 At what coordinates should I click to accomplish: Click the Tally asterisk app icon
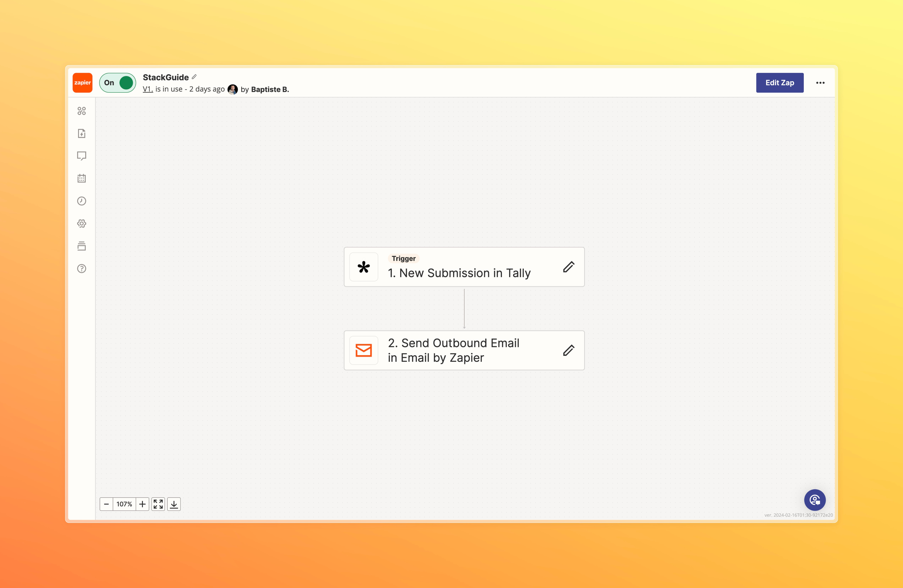(x=363, y=267)
